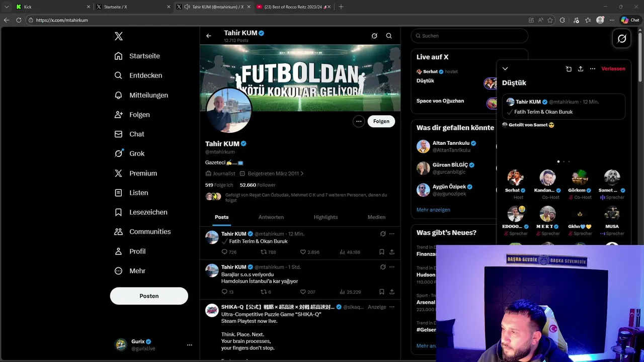The image size is (644, 362).
Task: Click search icon in profile header
Action: [389, 36]
